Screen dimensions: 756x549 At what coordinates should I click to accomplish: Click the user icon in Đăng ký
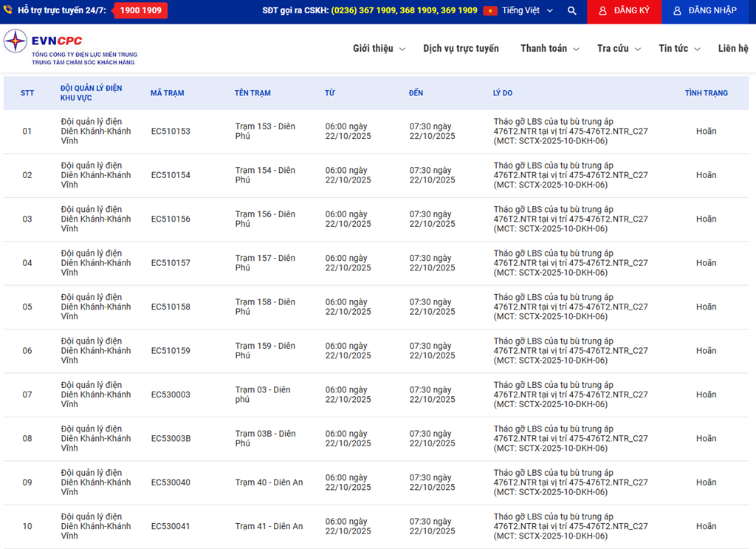pyautogui.click(x=602, y=11)
